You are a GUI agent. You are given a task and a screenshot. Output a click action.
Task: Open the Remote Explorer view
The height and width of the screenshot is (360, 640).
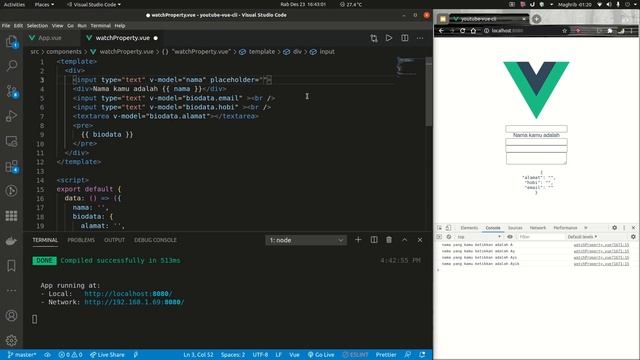[11, 141]
